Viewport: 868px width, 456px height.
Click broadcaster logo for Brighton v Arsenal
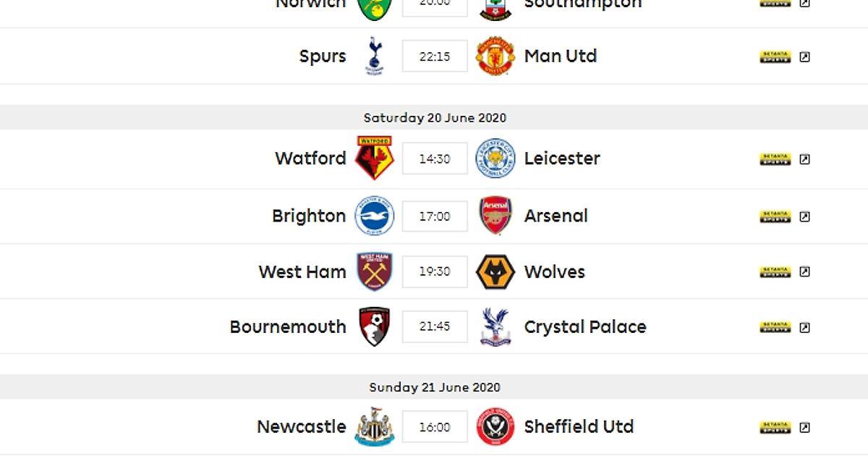tap(775, 216)
